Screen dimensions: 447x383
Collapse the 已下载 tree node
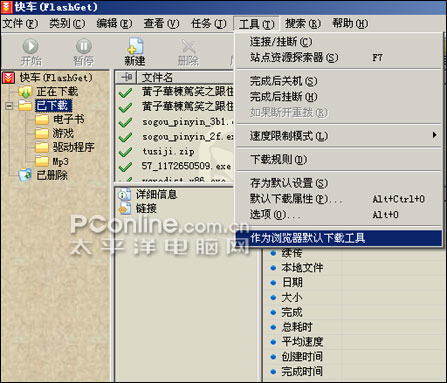point(9,106)
